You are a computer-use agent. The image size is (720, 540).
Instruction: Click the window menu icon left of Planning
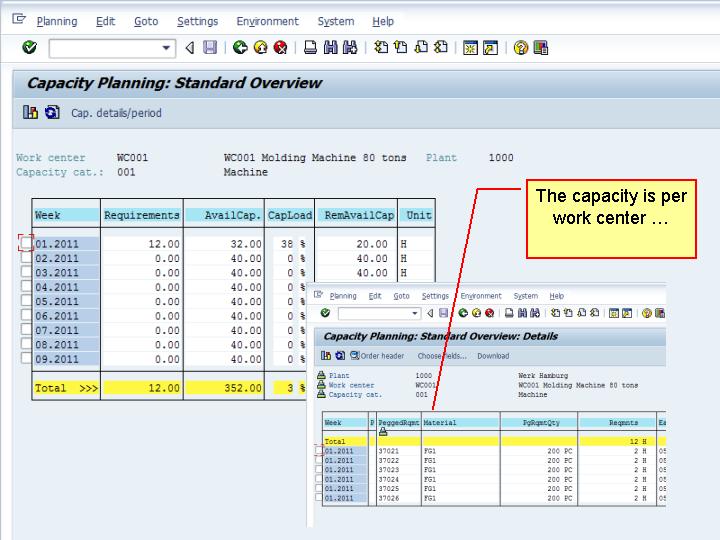[x=19, y=19]
